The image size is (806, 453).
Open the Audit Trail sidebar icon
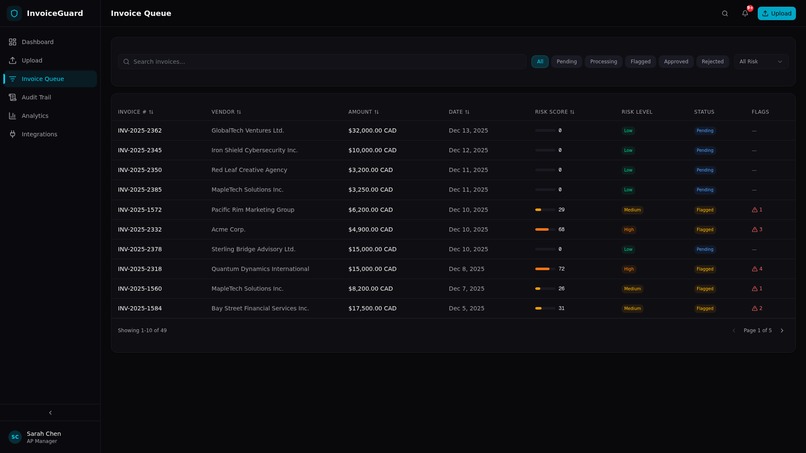[12, 97]
